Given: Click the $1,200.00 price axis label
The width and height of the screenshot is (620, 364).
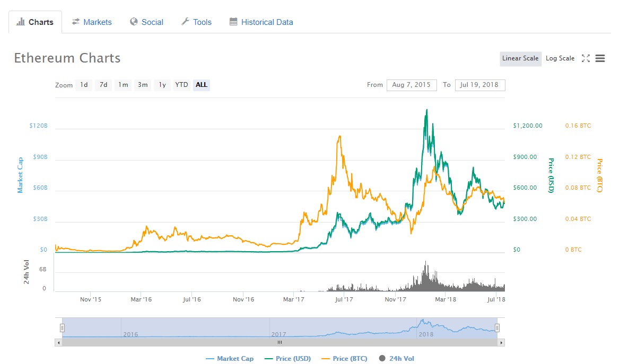Looking at the screenshot, I should (x=528, y=126).
